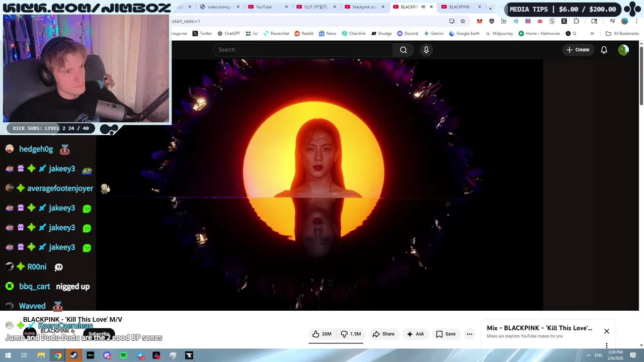Click into the YouTube search field
This screenshot has height=362, width=644.
[x=303, y=50]
